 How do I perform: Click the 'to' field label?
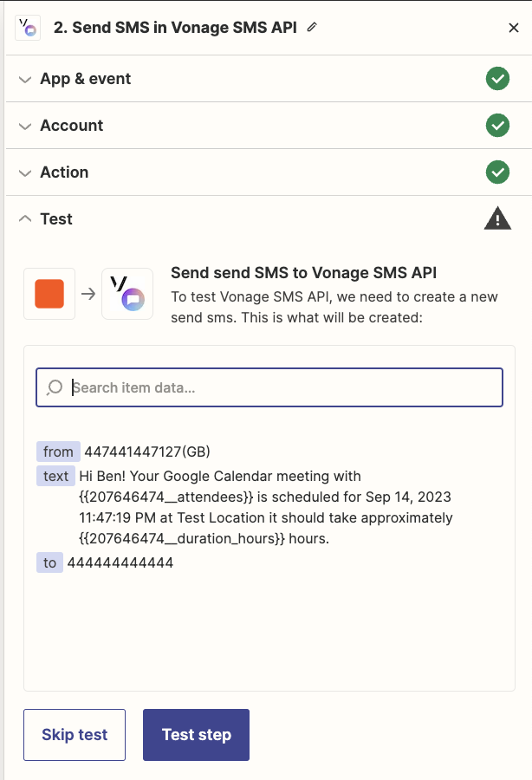49,562
